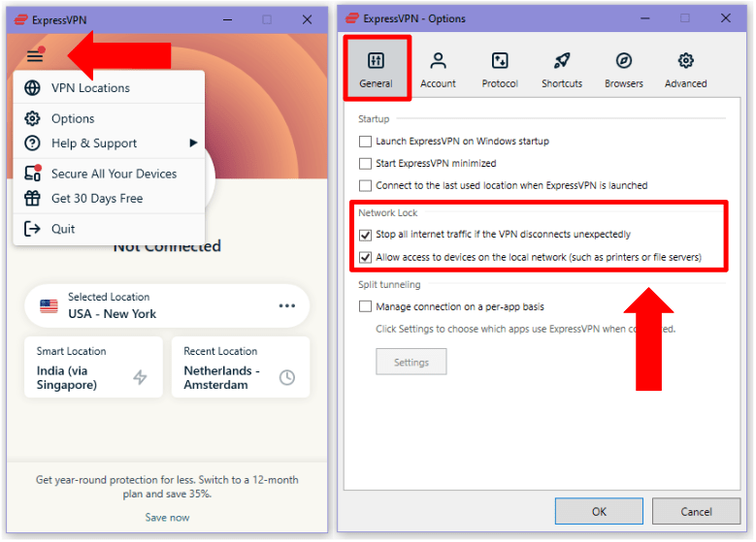Minimize the ExpressVPN main window
The width and height of the screenshot is (756, 542).
tap(227, 19)
